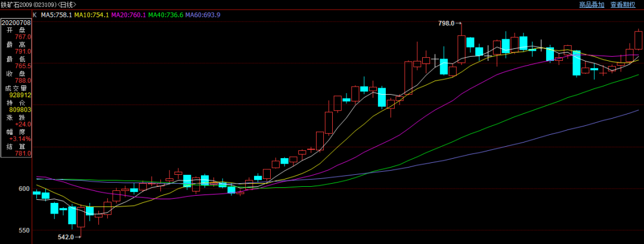Viewport: 644px width, 244px height.
Task: Click the 550 price axis label
Action: pyautogui.click(x=24, y=230)
